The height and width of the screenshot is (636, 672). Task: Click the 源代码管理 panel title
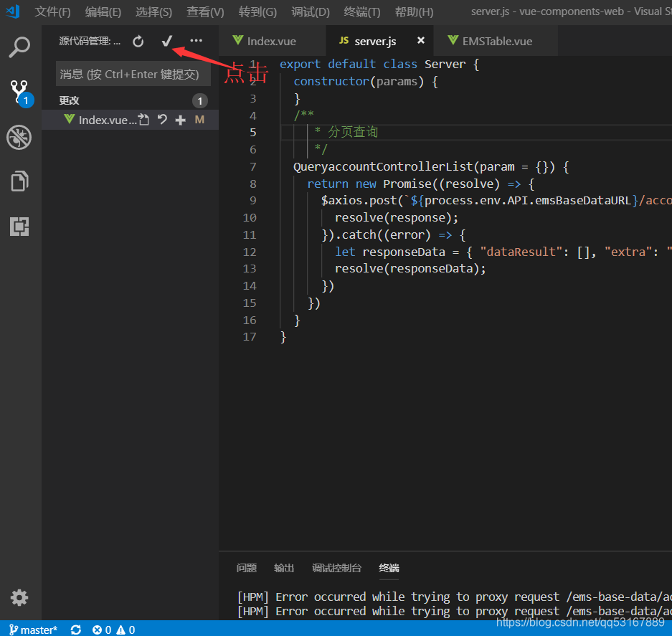(x=90, y=41)
